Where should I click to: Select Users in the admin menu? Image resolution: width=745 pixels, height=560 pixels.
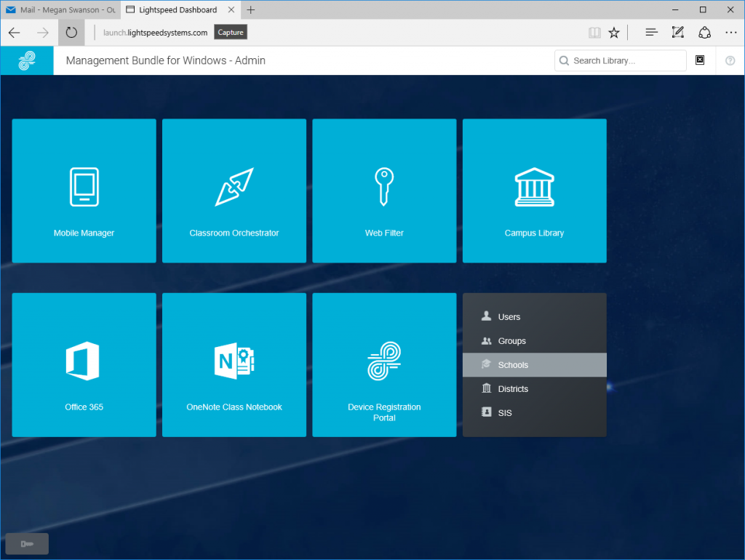[x=535, y=317]
